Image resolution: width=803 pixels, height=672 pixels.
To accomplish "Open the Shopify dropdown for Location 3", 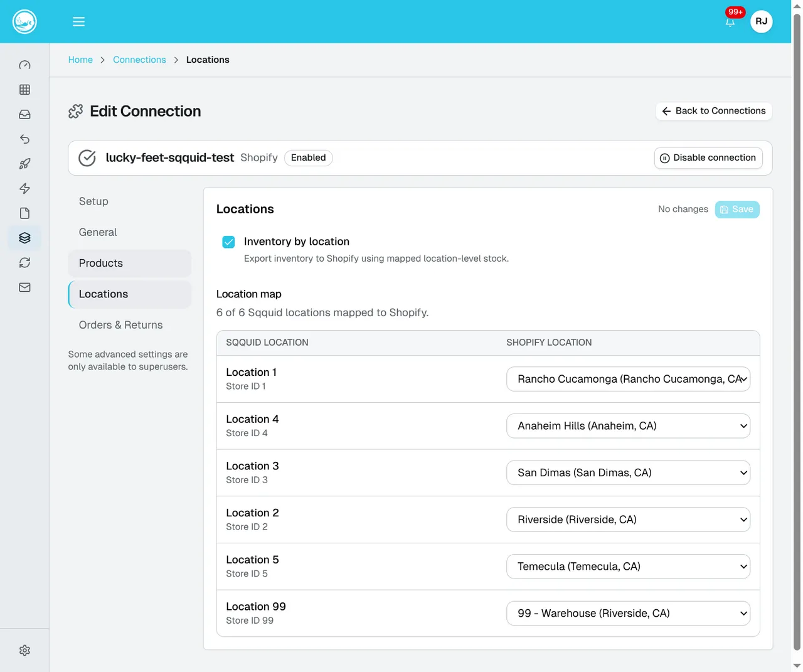I will pyautogui.click(x=628, y=473).
